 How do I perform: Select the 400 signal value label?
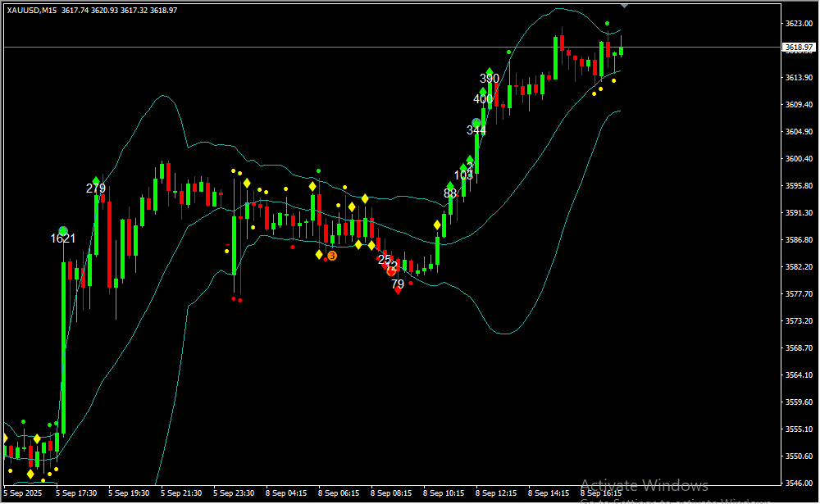pyautogui.click(x=483, y=99)
